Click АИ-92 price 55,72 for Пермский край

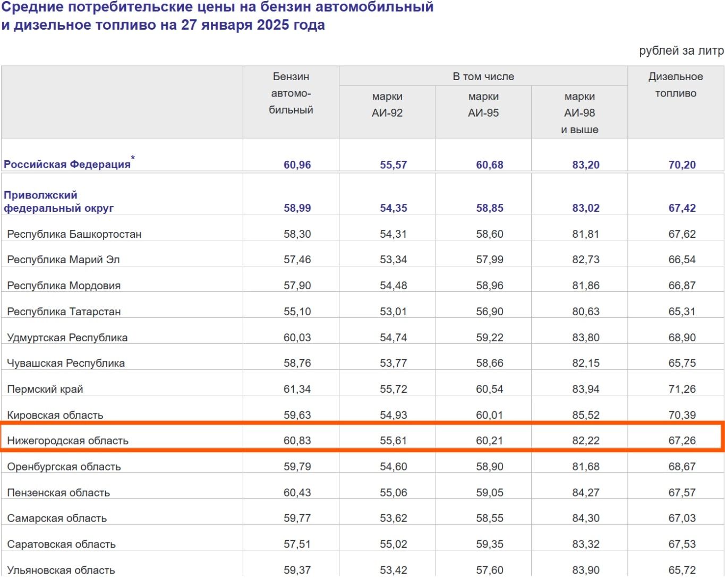coord(394,389)
